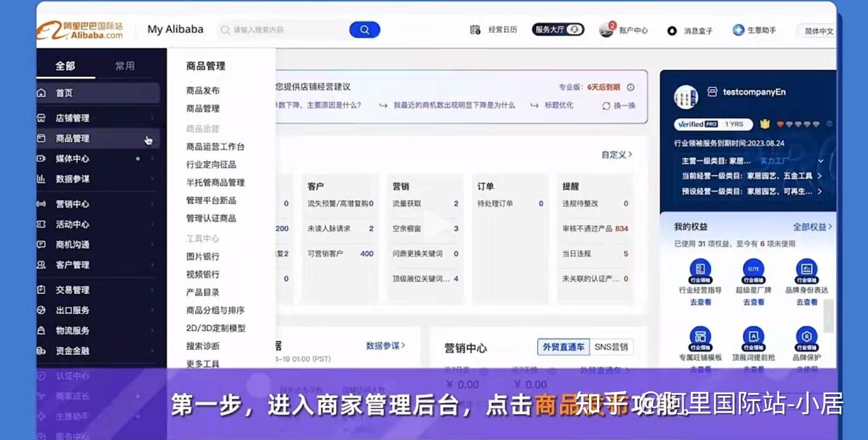This screenshot has width=868, height=440.
Task: Open 2D/3D定制模型 menu item
Action: tap(216, 328)
